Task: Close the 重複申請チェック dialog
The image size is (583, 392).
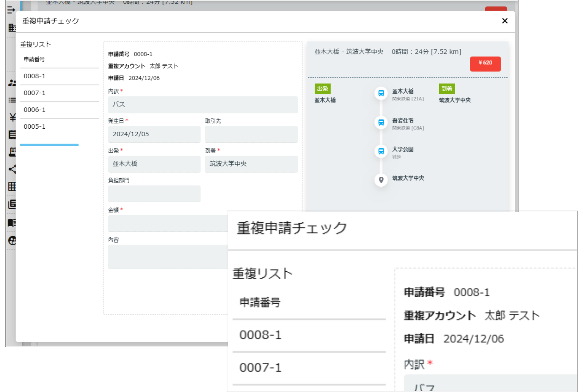Action: tap(504, 21)
